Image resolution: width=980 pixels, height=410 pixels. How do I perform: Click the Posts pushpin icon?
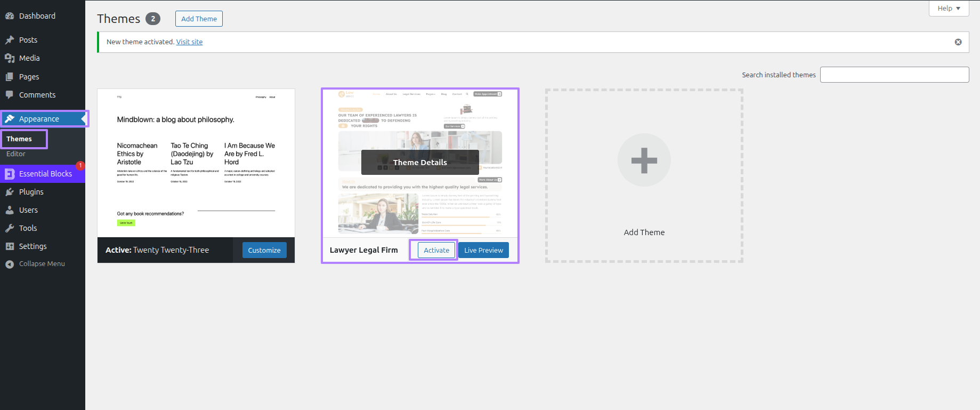point(10,40)
